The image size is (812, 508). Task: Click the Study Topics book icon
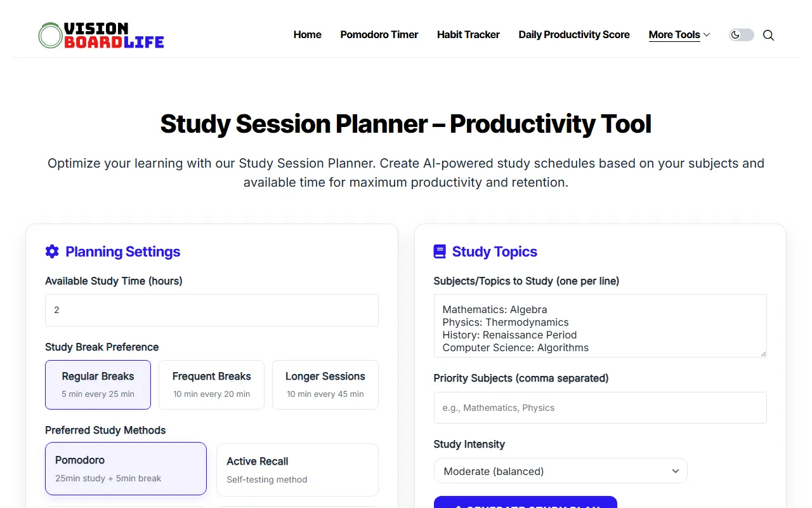[440, 251]
